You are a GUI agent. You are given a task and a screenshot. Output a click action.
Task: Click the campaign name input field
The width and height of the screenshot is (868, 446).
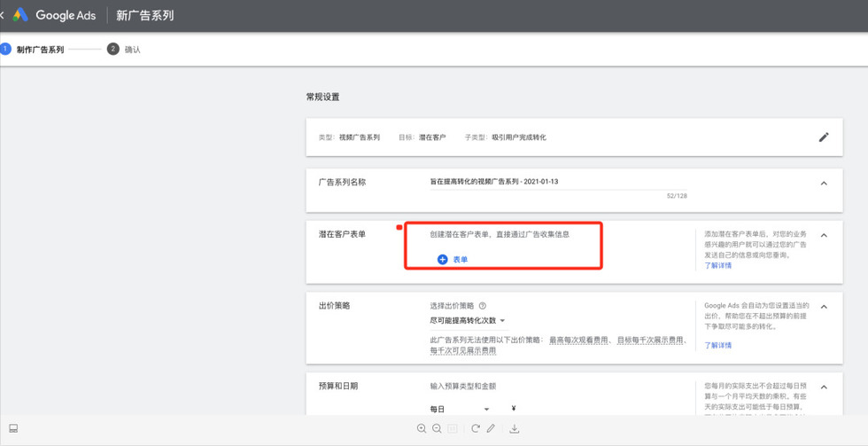click(559, 183)
